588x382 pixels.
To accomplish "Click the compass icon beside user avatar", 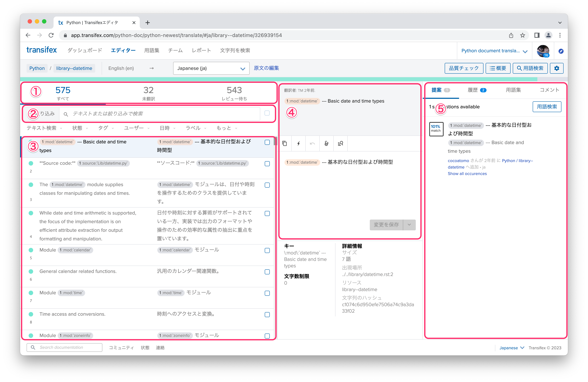I will tap(561, 51).
